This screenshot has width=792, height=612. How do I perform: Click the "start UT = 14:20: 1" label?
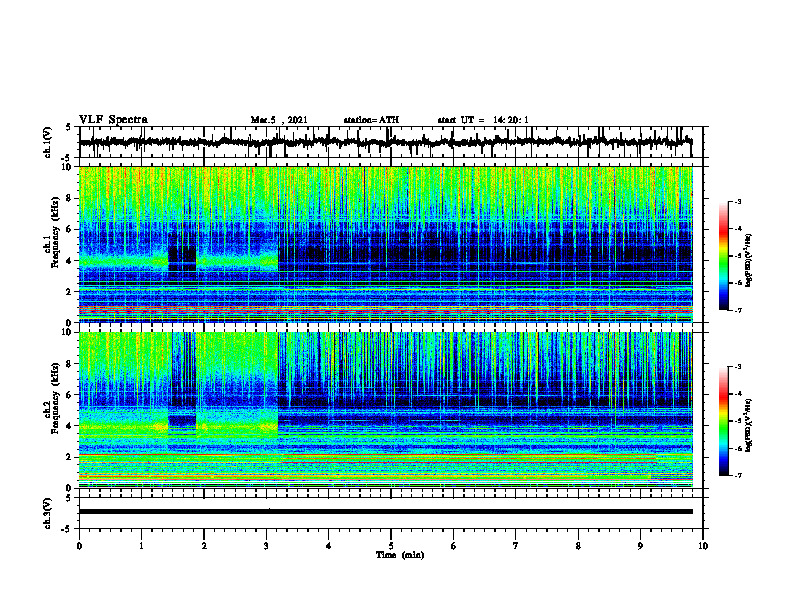pyautogui.click(x=483, y=120)
